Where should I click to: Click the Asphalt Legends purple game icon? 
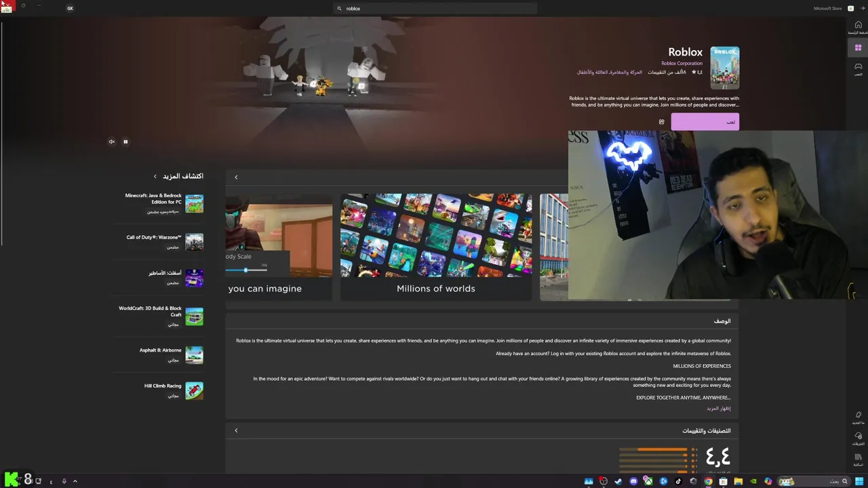pos(195,278)
